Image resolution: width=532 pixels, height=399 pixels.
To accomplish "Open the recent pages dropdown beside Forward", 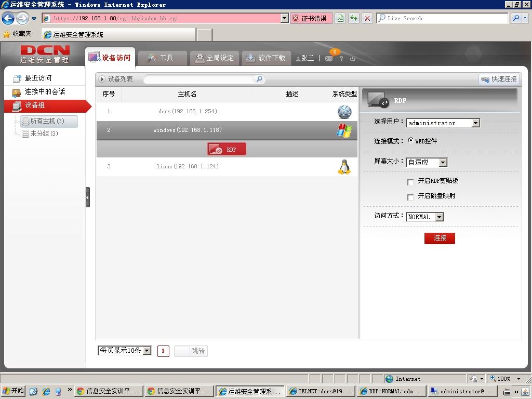I will pos(34,18).
